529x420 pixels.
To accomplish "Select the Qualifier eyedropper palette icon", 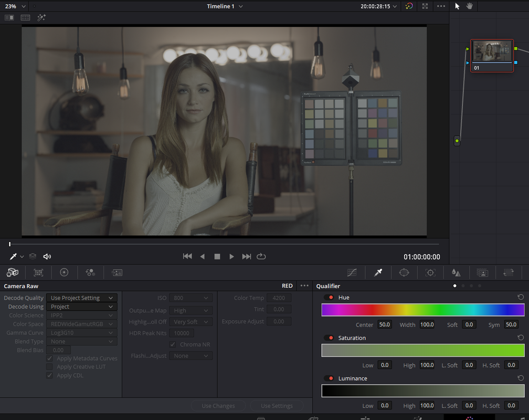I will point(378,272).
